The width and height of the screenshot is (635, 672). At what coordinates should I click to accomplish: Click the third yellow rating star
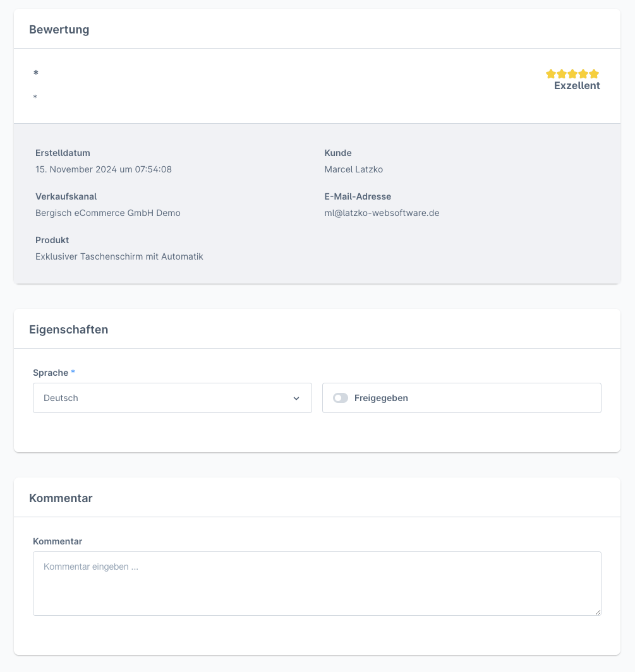click(572, 74)
